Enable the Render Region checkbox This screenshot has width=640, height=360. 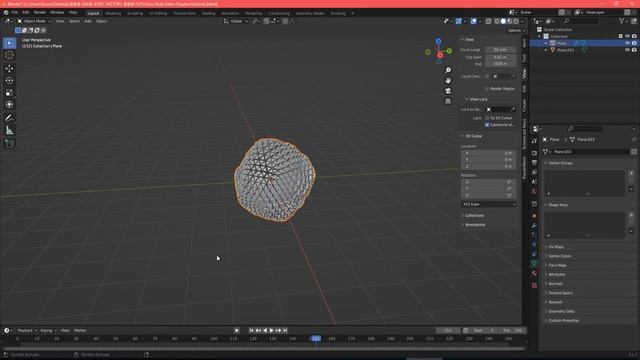pos(487,89)
